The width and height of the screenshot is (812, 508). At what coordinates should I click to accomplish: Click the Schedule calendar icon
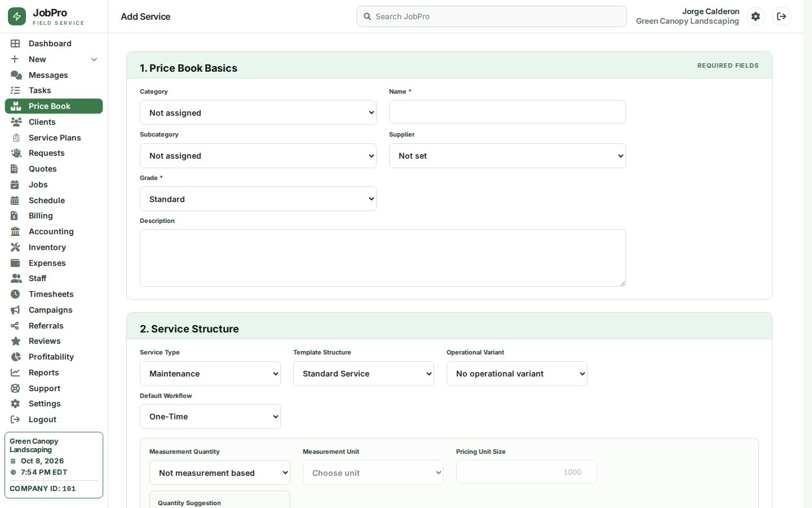click(x=15, y=200)
